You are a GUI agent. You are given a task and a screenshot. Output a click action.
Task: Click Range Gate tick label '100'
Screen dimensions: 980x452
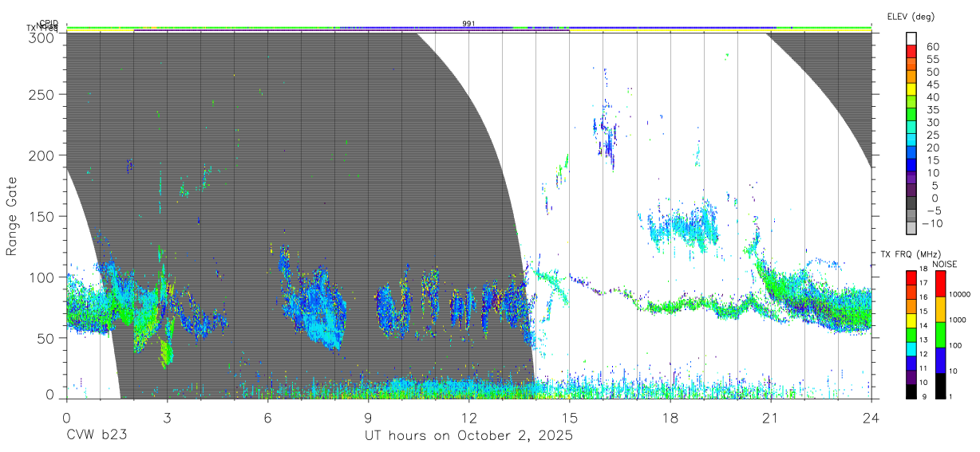(x=41, y=277)
